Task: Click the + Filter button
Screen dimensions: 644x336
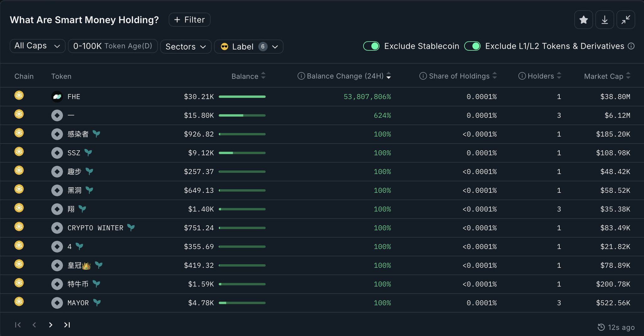Action: pos(189,20)
